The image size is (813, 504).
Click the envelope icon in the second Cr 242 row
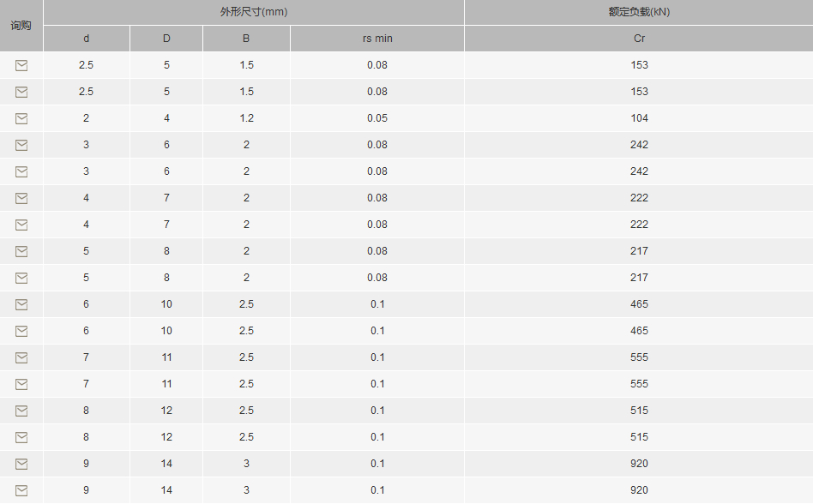point(21,171)
